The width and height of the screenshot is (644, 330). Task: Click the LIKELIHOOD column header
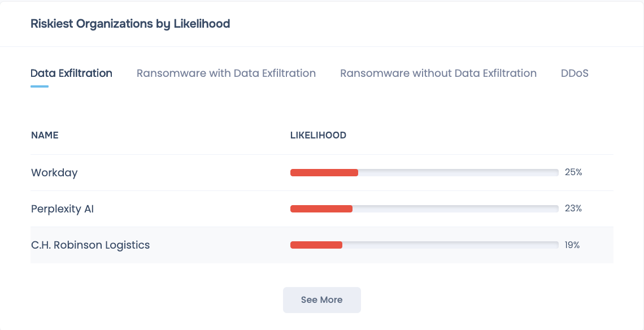tap(318, 136)
